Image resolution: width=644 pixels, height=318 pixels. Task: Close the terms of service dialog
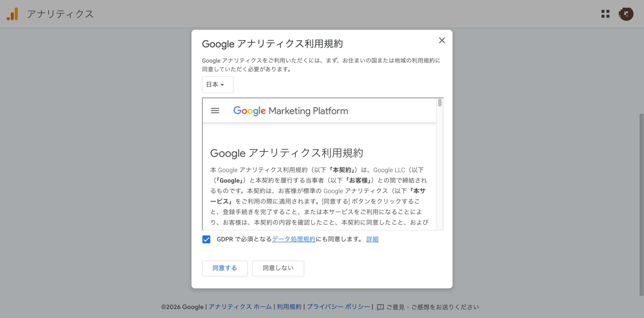442,40
